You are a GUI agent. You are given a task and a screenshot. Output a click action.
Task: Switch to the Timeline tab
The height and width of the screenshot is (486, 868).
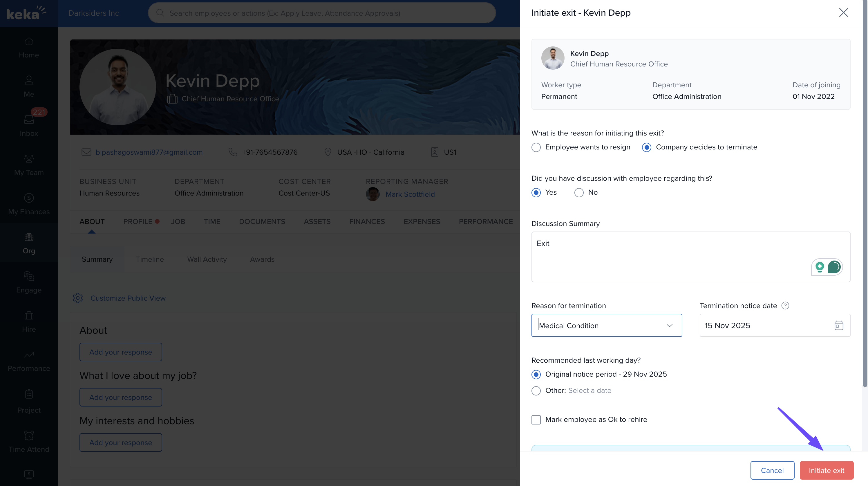pos(150,259)
